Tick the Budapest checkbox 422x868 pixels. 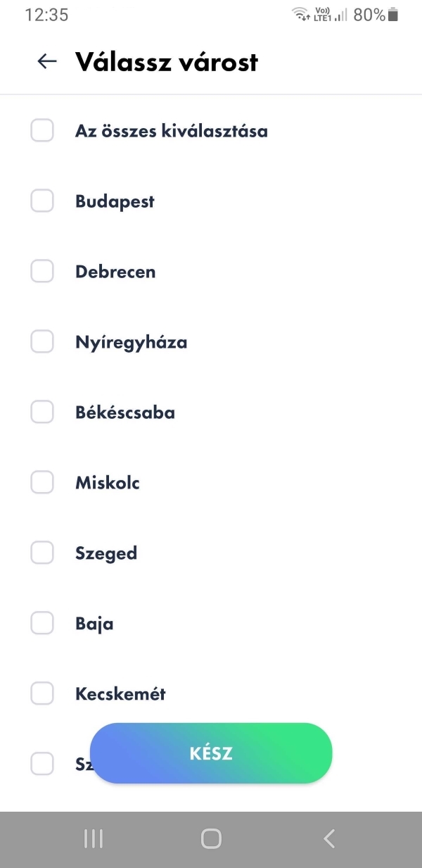click(42, 201)
